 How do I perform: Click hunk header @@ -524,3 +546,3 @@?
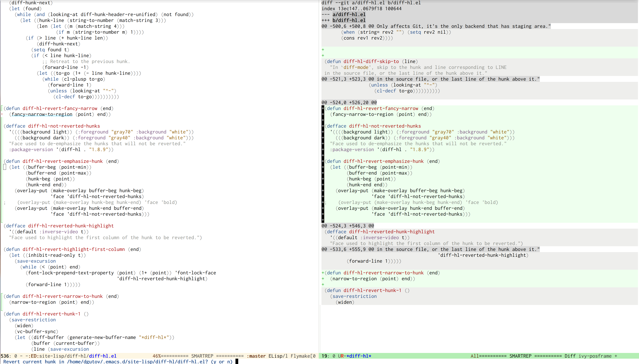tap(348, 226)
